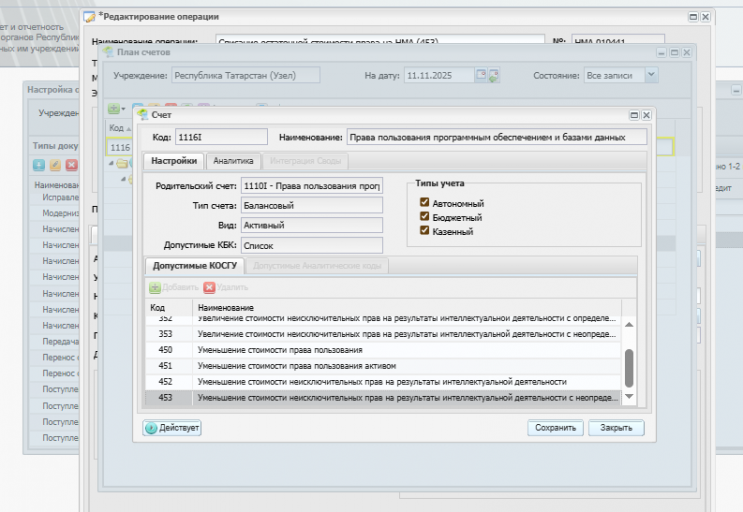Select the Допустимые КОСГУ tab

coord(194,266)
